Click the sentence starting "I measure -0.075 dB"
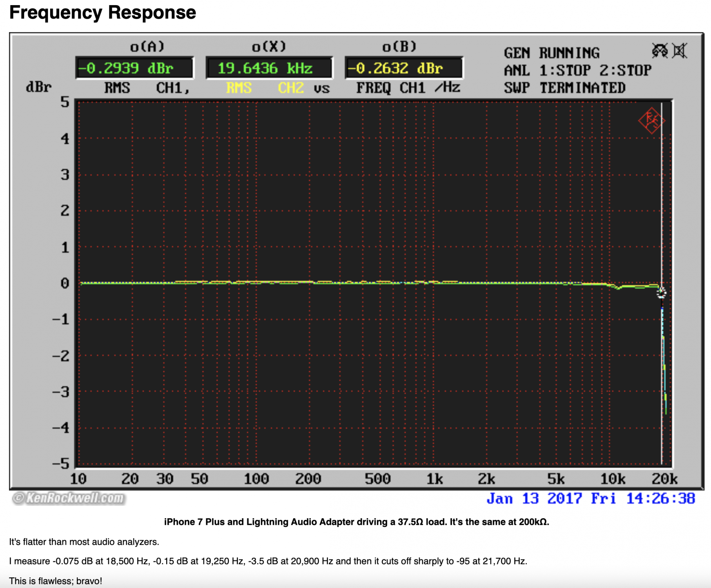The height and width of the screenshot is (588, 711). (268, 561)
